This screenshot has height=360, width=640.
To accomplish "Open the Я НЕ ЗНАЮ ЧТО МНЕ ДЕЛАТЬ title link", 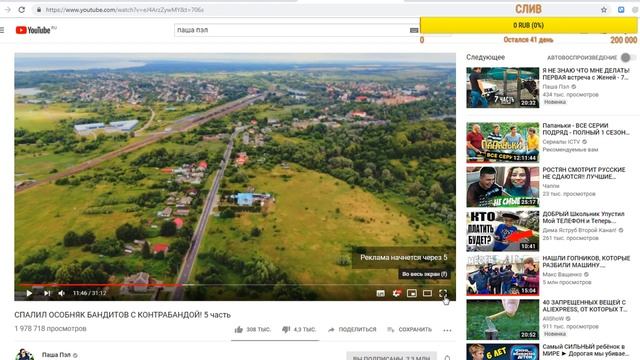I will click(586, 74).
